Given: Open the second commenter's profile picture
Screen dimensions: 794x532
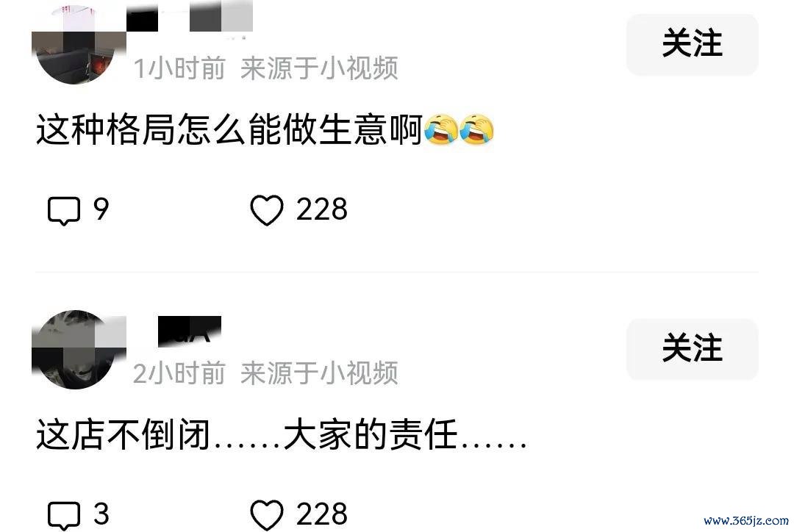Looking at the screenshot, I should (76, 349).
